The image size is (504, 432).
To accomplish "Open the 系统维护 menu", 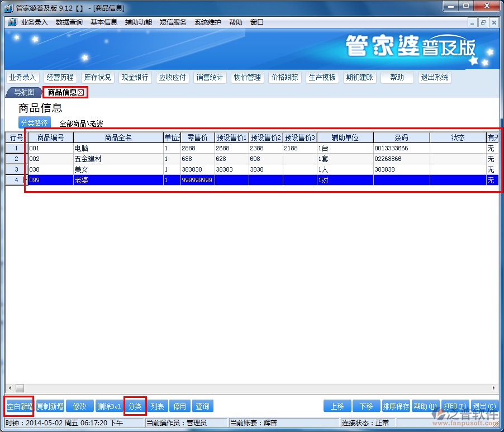I will 207,22.
